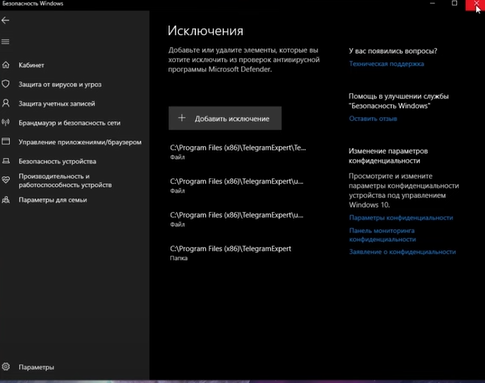
Task: Click the plus icon in add exclusion
Action: pyautogui.click(x=182, y=118)
